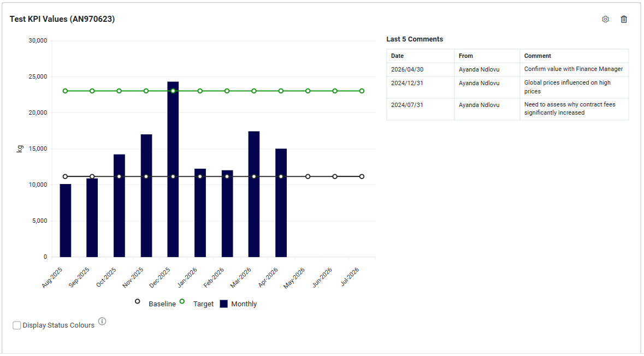Click the Baseline point at Jul-2026

362,176
